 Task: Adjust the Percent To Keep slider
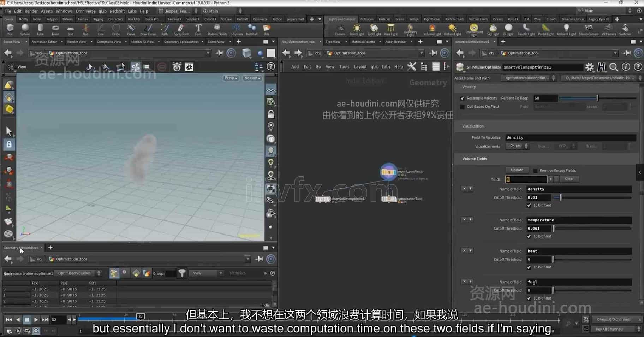tap(597, 98)
